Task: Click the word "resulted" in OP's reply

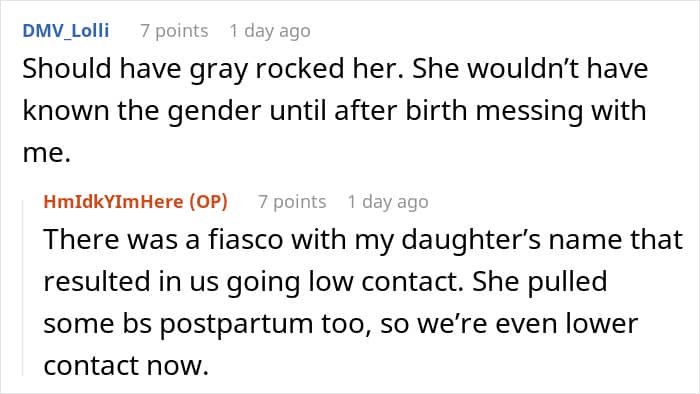Action: click(x=97, y=282)
